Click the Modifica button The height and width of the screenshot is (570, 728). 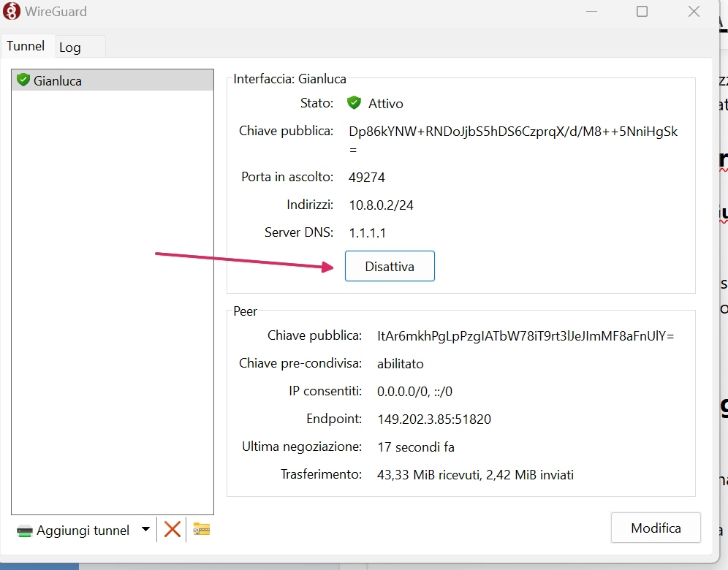tap(656, 528)
